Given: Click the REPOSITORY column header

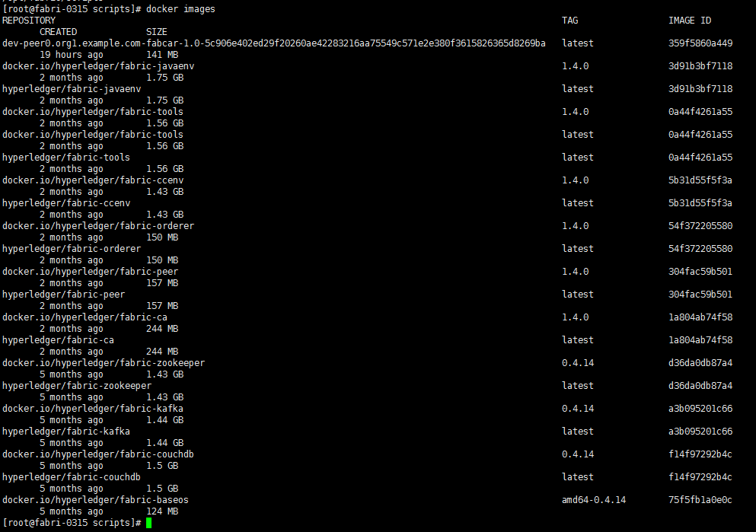Looking at the screenshot, I should [29, 21].
